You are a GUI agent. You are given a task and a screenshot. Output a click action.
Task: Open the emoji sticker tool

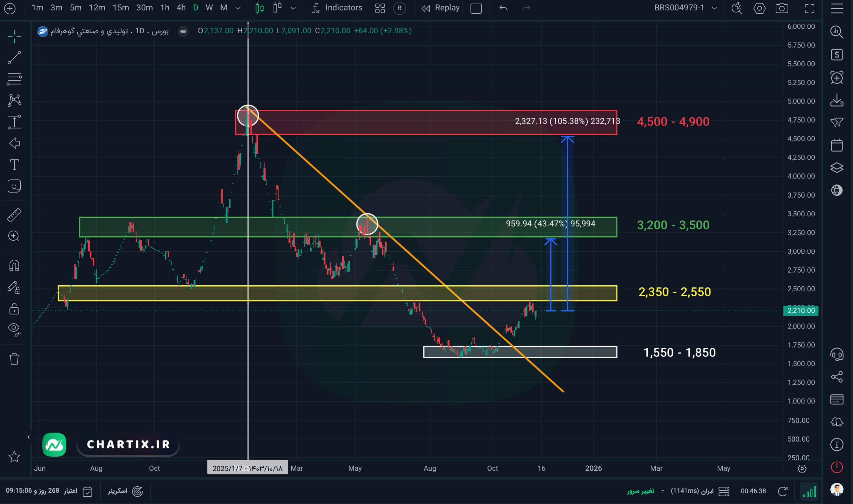tap(14, 186)
